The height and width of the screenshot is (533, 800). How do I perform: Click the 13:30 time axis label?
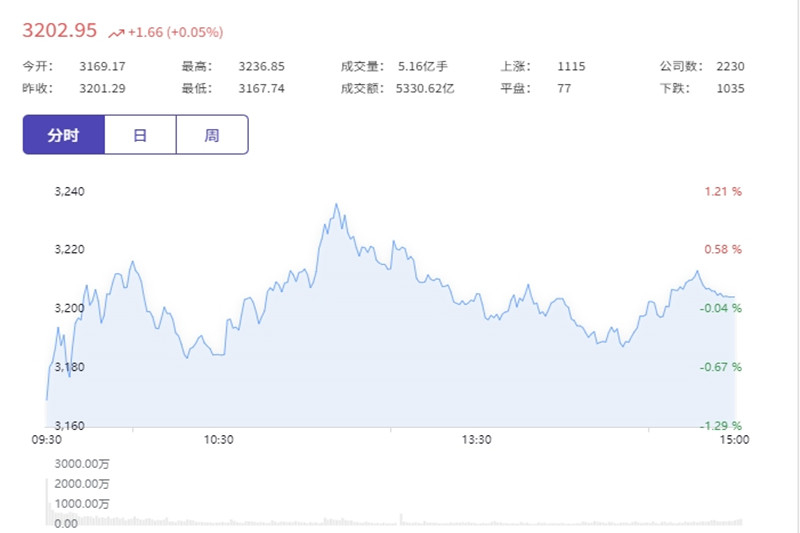(x=477, y=439)
